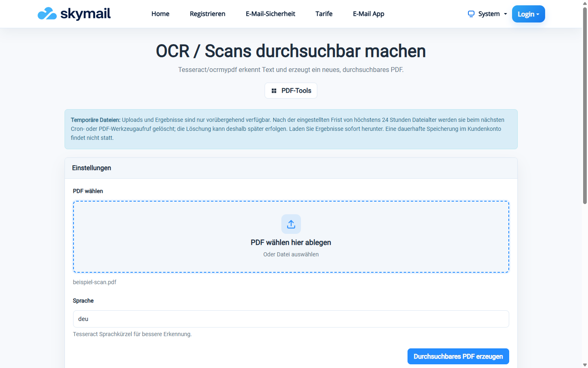This screenshot has width=588, height=368.
Task: Click the scrollbar down arrow
Action: pos(585,365)
